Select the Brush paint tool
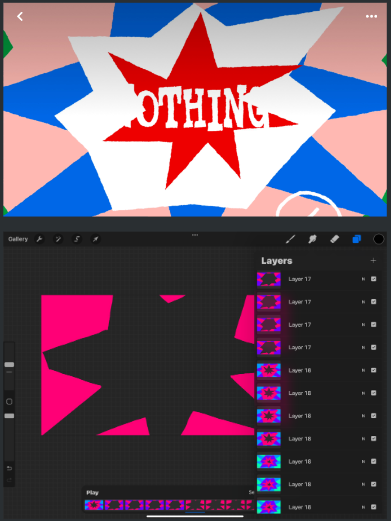This screenshot has height=521, width=391. 290,239
